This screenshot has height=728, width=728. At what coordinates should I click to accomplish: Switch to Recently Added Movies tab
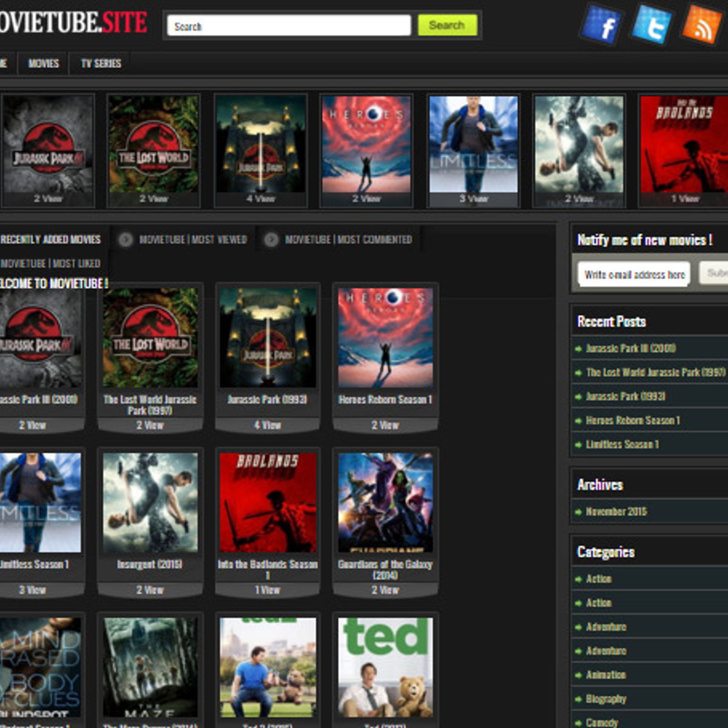coord(50,240)
